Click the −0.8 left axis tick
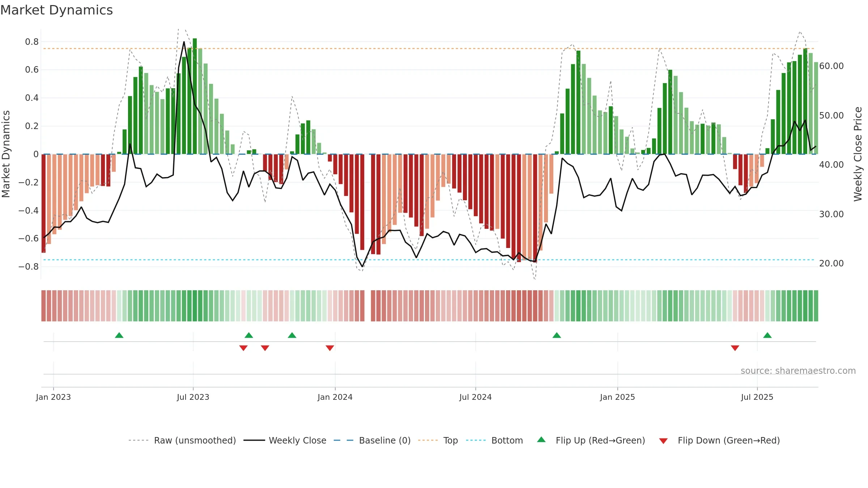Viewport: 868px width, 488px height. 29,266
